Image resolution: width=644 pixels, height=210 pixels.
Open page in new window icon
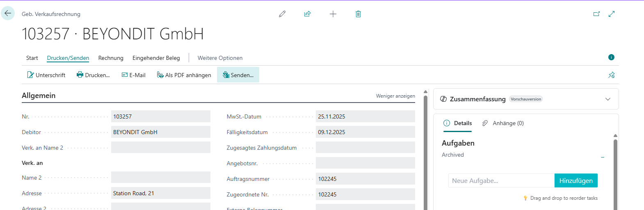click(596, 14)
